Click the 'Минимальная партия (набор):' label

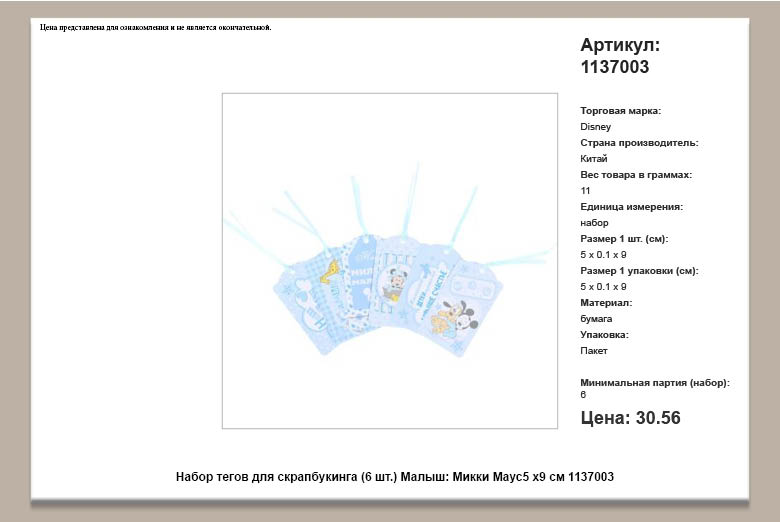tap(655, 383)
